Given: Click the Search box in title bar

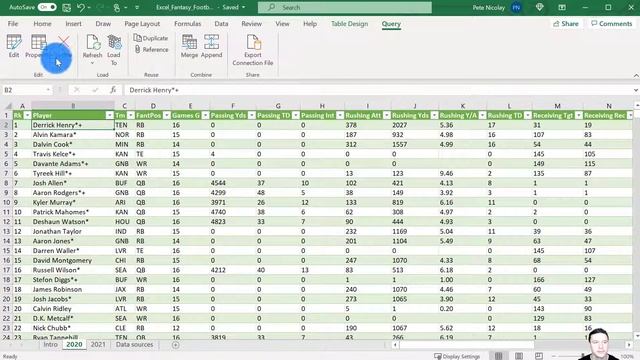Looking at the screenshot, I should 345,7.
